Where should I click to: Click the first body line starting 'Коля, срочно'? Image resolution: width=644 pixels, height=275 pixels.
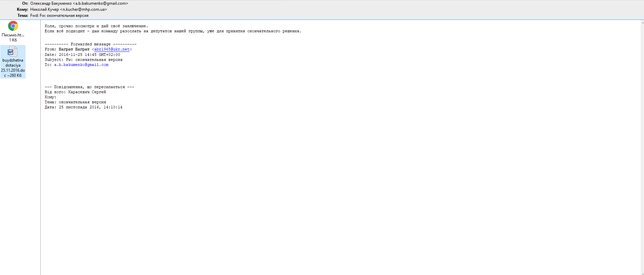point(96,26)
